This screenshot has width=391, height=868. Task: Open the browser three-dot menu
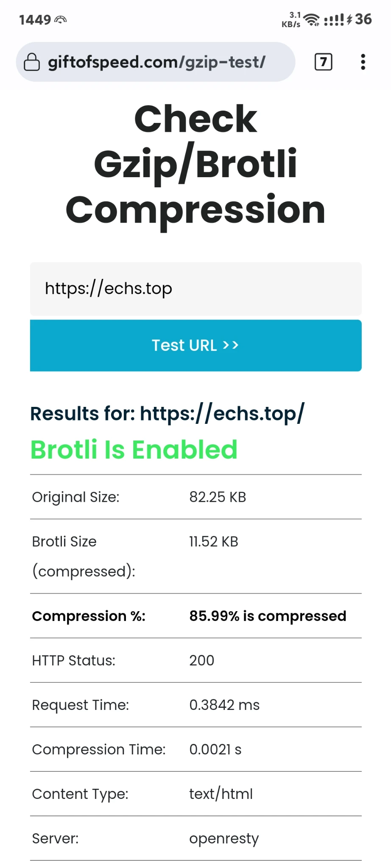(363, 62)
